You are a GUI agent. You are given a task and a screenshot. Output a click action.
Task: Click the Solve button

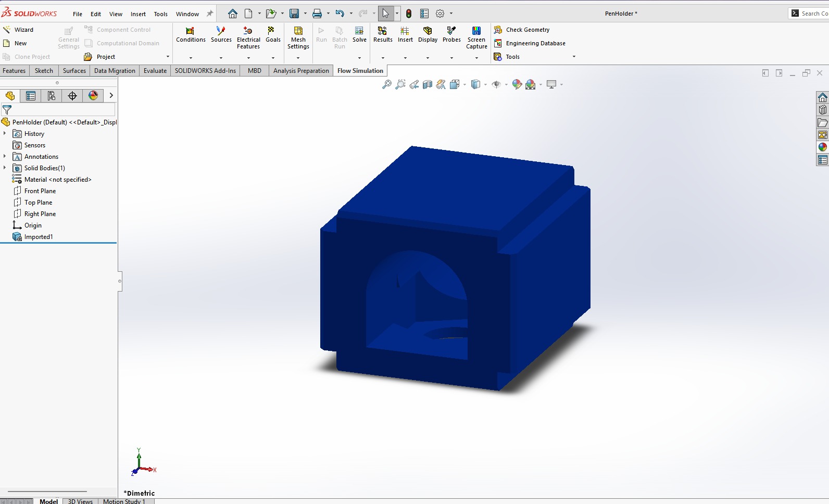[359, 34]
